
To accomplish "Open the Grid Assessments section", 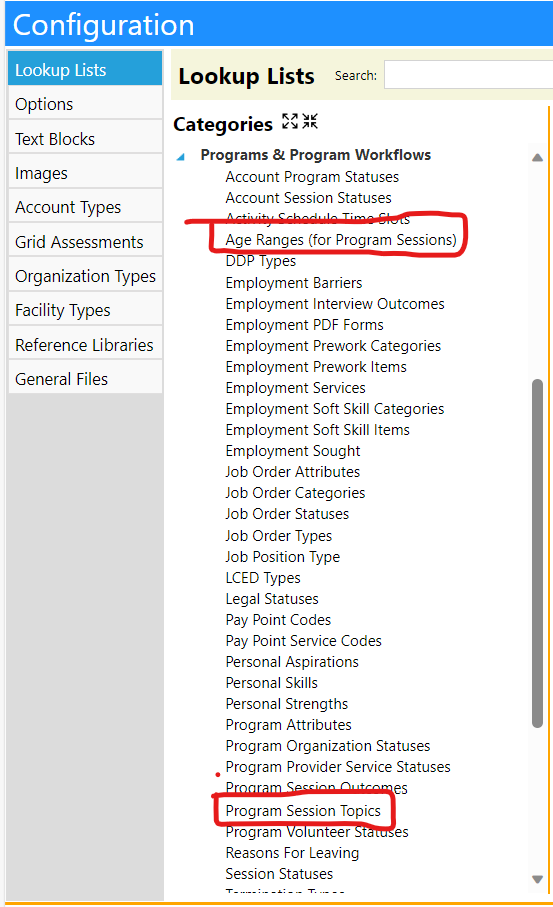I will tap(86, 242).
